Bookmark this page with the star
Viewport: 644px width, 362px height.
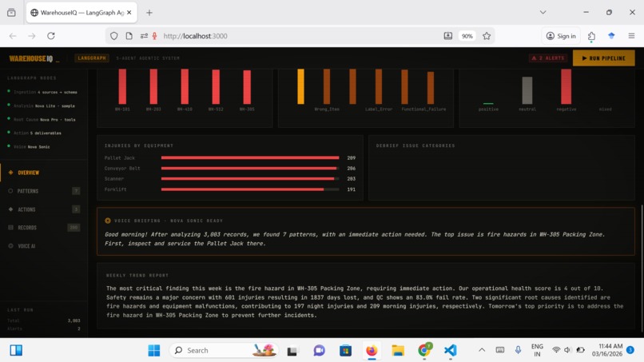pos(487,36)
